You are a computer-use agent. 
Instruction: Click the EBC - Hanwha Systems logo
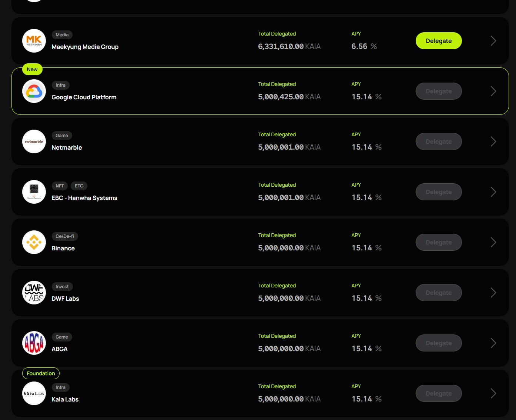[34, 192]
